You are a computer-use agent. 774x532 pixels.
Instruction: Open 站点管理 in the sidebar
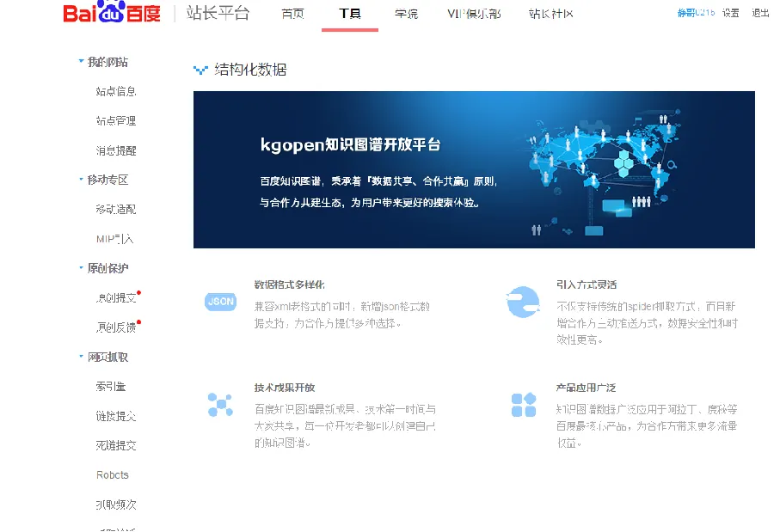(x=116, y=121)
